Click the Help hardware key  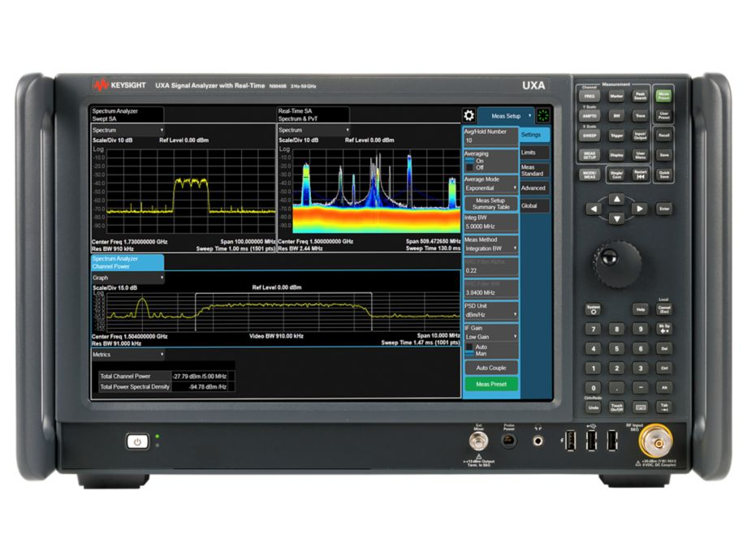coord(641,309)
